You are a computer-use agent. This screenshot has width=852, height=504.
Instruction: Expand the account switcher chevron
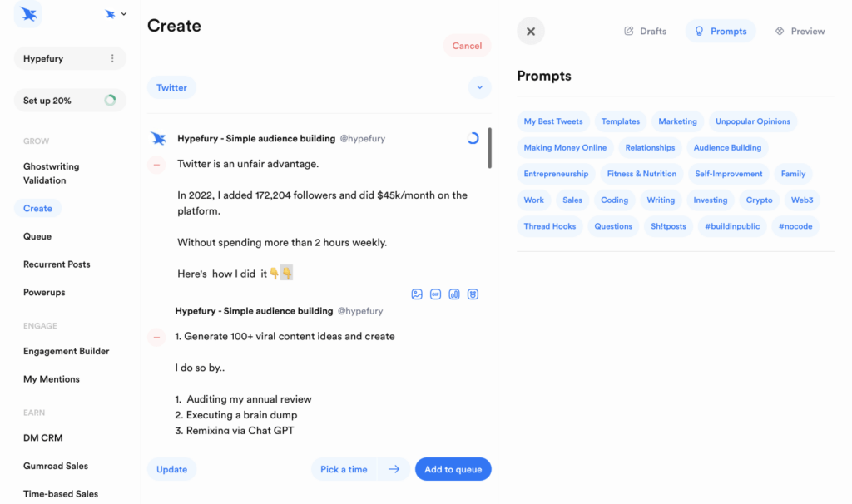pyautogui.click(x=124, y=14)
